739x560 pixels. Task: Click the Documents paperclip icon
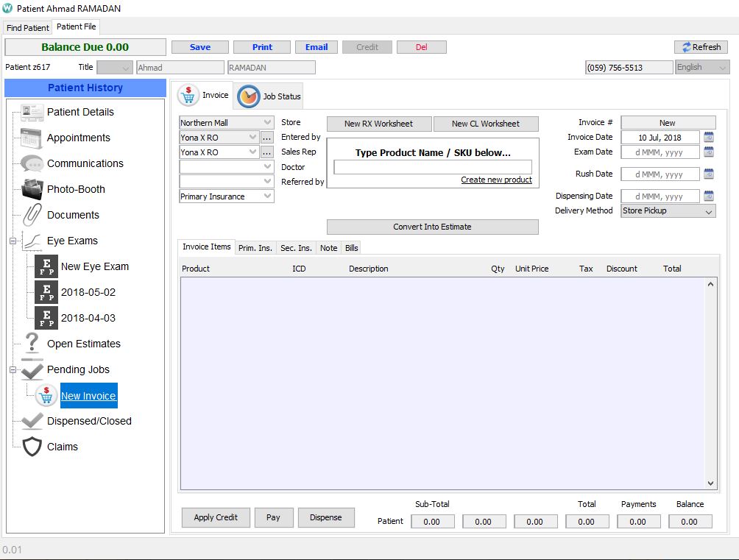tap(32, 215)
